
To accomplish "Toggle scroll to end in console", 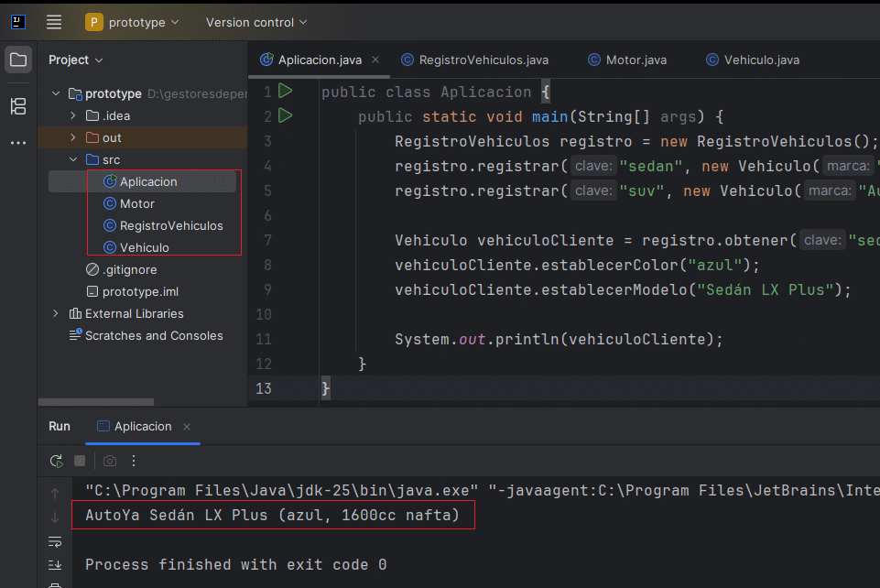I will 55,565.
